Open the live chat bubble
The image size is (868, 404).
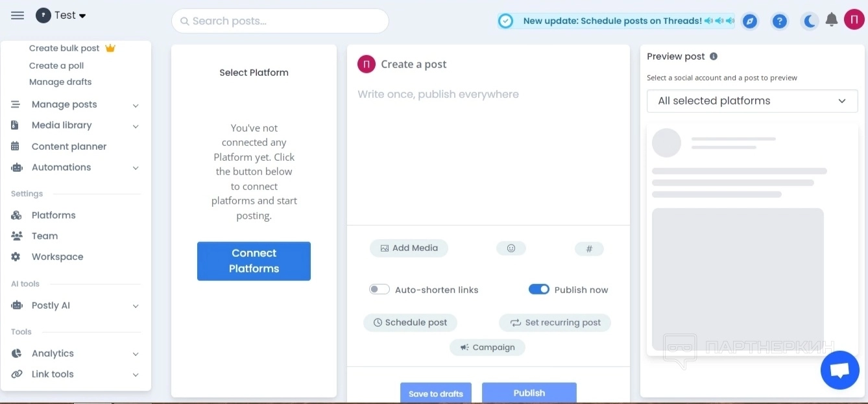839,370
